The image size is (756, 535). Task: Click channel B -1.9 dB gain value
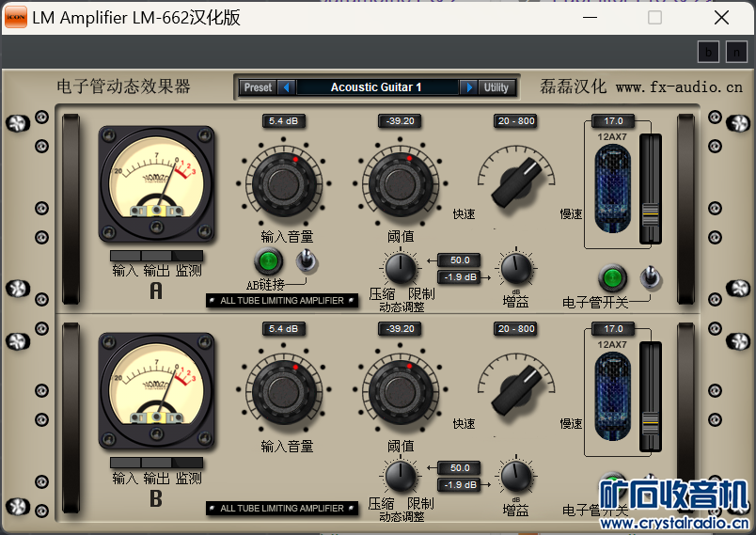coord(460,485)
